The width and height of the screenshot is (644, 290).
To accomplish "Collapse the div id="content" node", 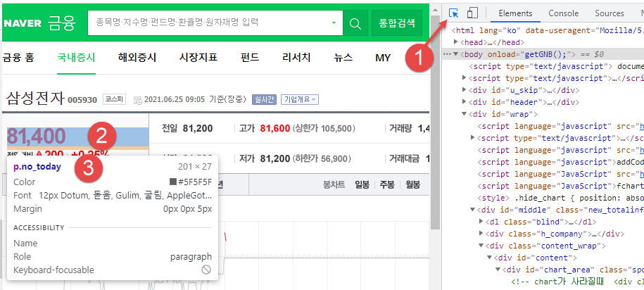I will click(490, 258).
